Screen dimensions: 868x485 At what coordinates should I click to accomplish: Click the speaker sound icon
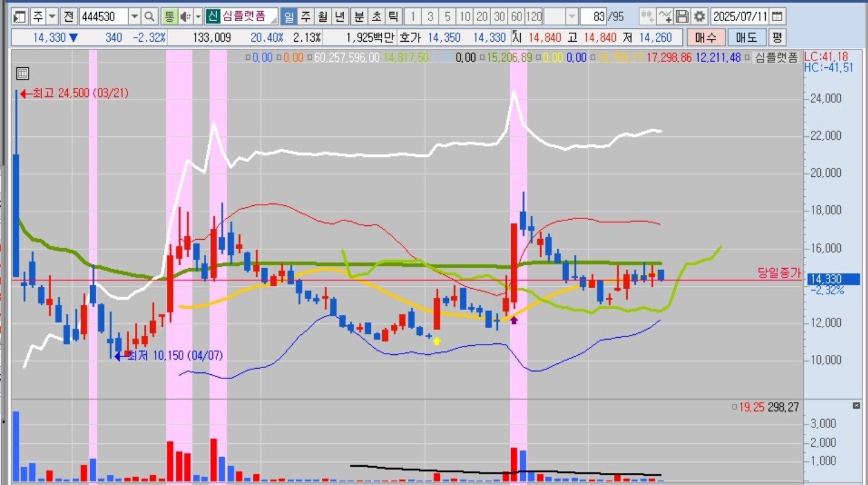(x=185, y=16)
